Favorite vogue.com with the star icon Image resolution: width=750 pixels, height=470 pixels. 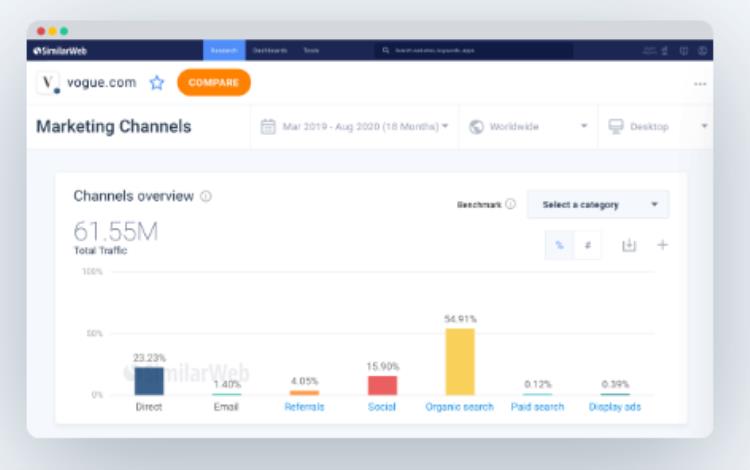click(x=156, y=83)
